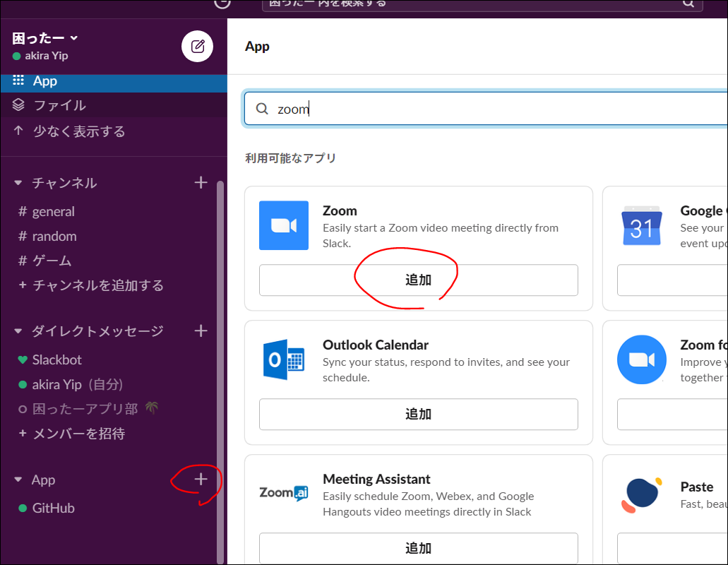Add app using App section plus icon
The width and height of the screenshot is (728, 565).
coord(201,479)
